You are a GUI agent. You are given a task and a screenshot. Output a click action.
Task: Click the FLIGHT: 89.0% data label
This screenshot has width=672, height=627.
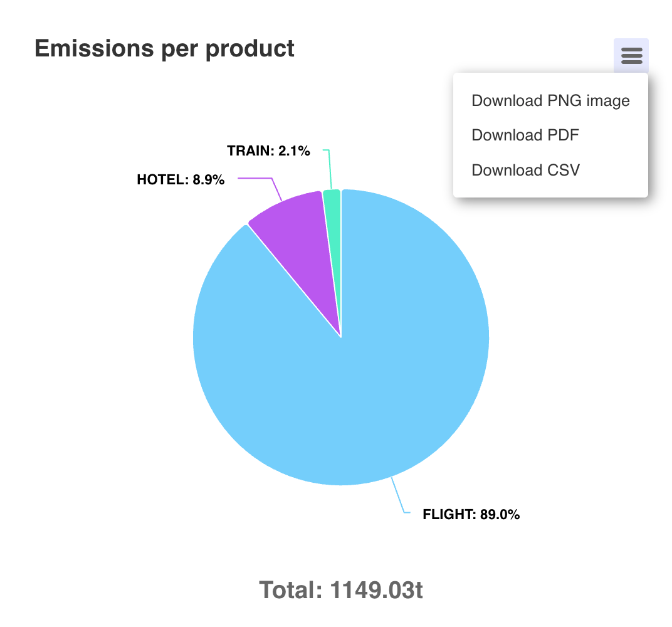coord(471,514)
